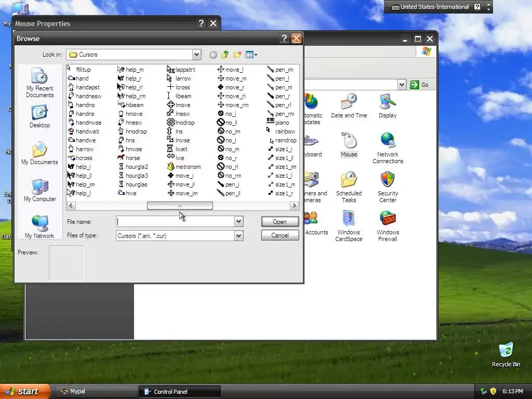Select the piano cursor file

(278, 123)
